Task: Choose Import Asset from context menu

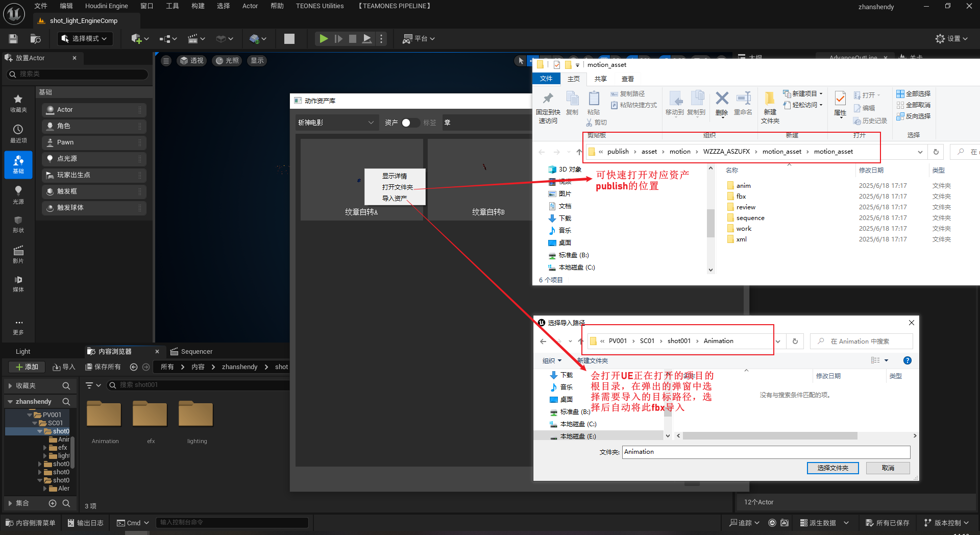Action: (395, 198)
